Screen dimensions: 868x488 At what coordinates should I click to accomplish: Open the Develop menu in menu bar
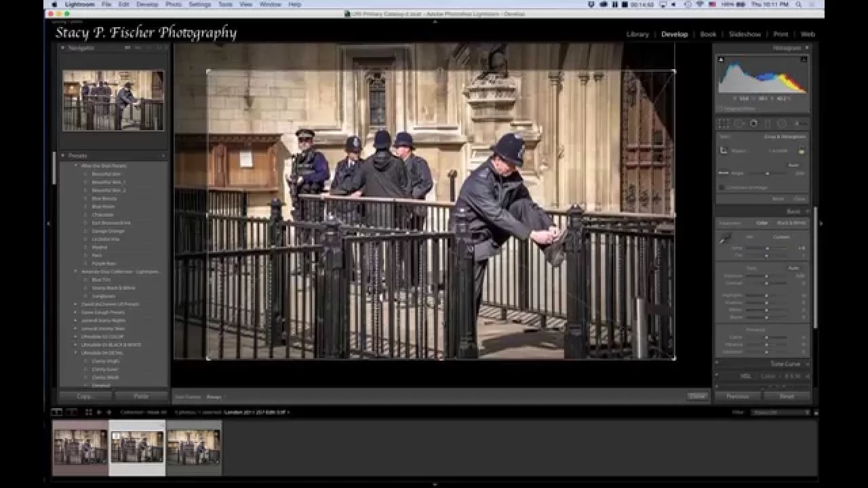coord(147,4)
